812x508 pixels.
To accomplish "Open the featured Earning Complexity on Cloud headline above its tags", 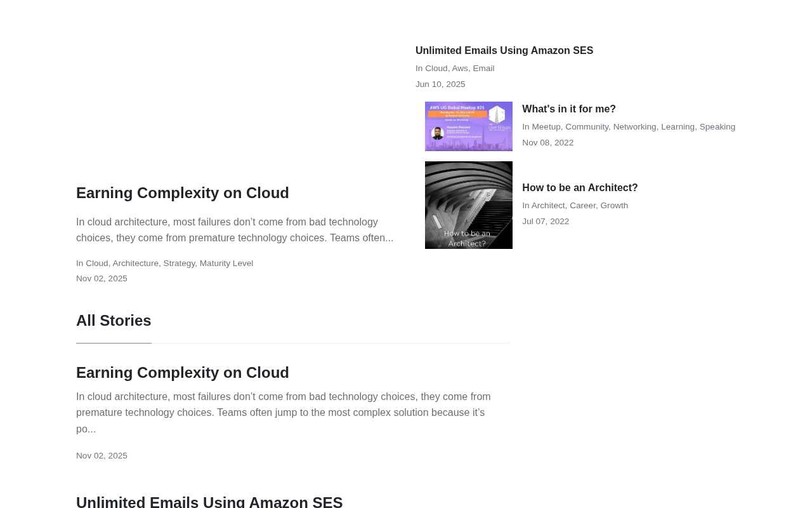I will (183, 193).
